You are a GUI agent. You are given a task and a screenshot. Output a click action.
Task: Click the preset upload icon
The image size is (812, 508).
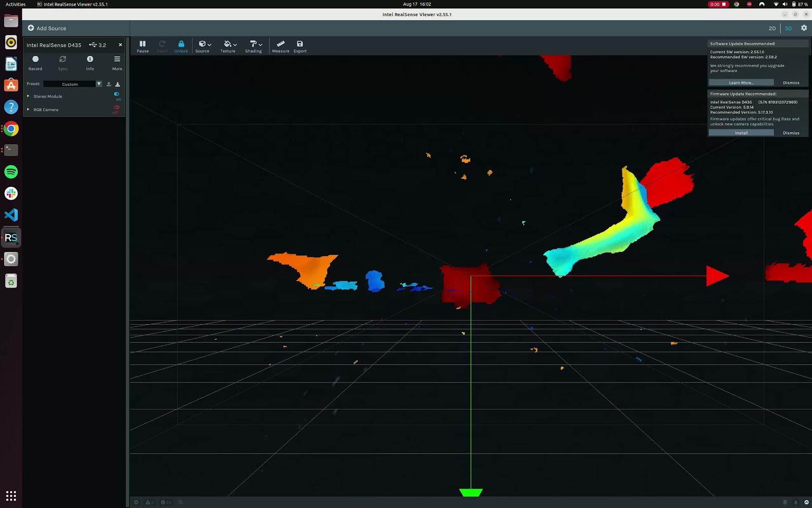point(109,84)
